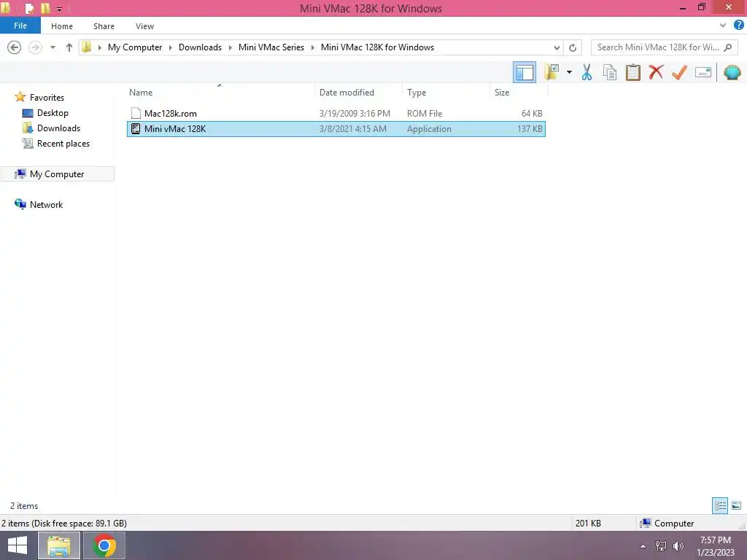The image size is (747, 560).
Task: Expand the arrow after Downloads breadcrumb
Action: (x=230, y=47)
